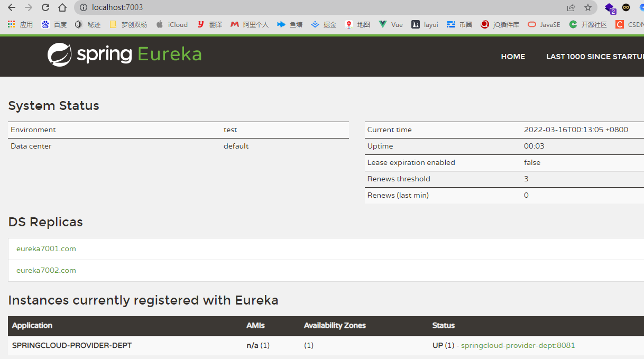This screenshot has width=644, height=359.
Task: Open the Vue bookmark
Action: pos(391,24)
